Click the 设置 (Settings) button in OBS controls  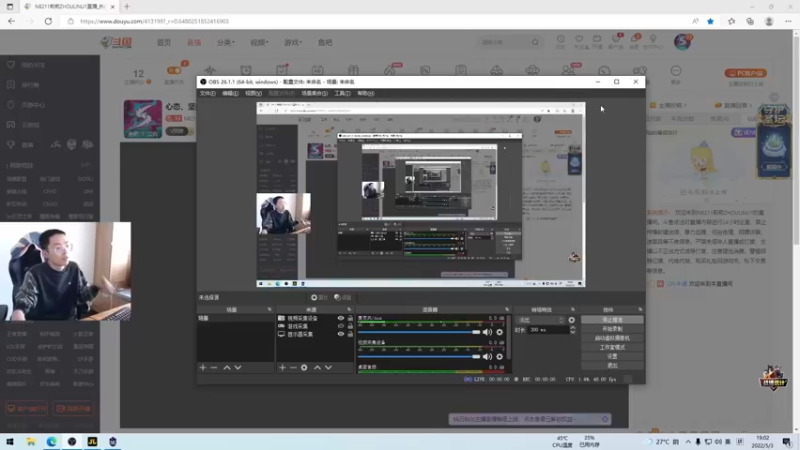(x=612, y=357)
